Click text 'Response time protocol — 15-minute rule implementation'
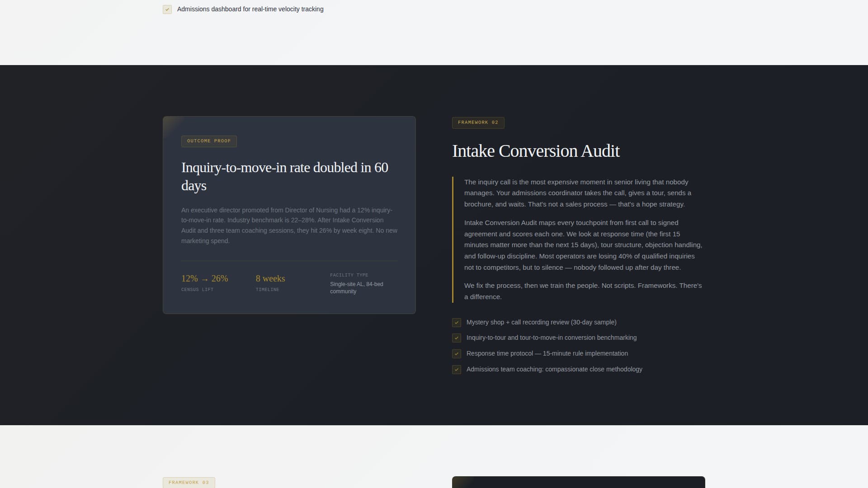The height and width of the screenshot is (488, 868). coord(547,353)
